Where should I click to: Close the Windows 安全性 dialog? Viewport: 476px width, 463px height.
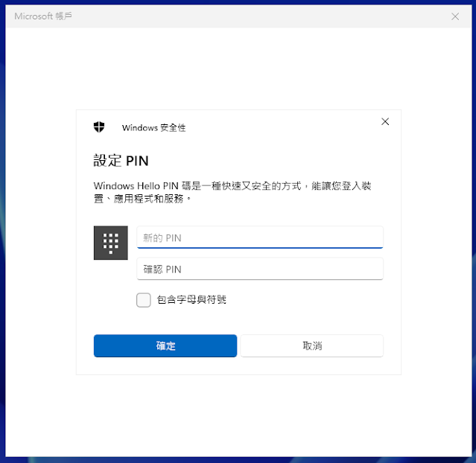385,121
